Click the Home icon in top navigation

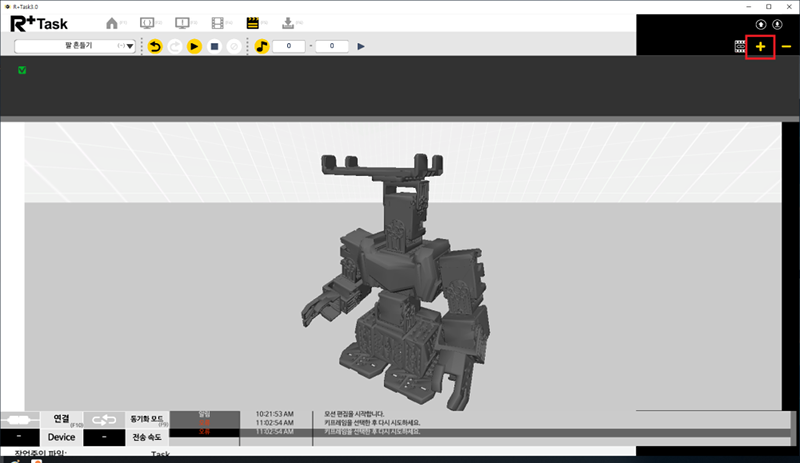[x=112, y=22]
